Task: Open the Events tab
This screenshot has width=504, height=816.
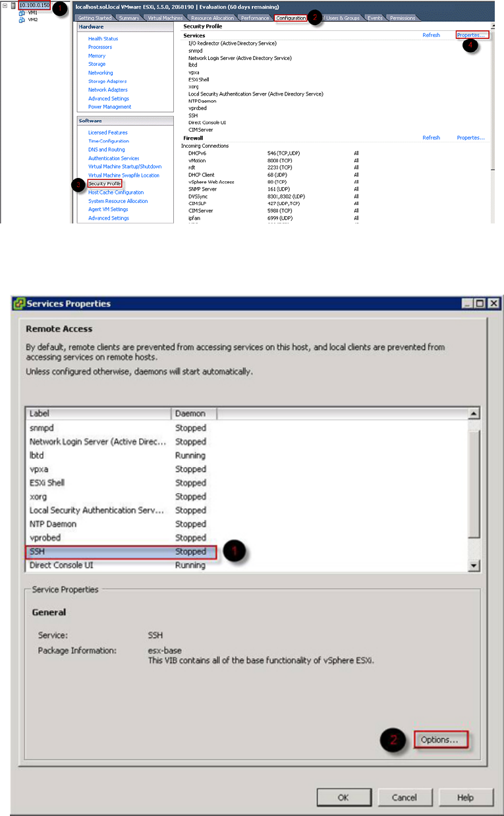Action: coord(375,18)
